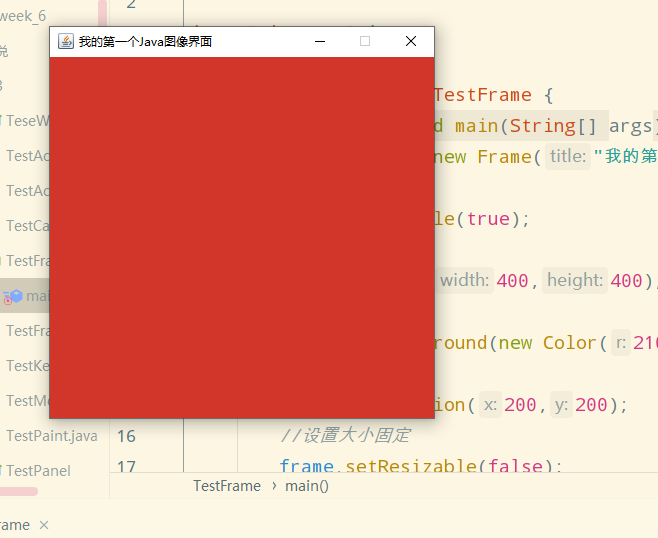
Task: Minimize the Java frame window
Action: tap(320, 41)
